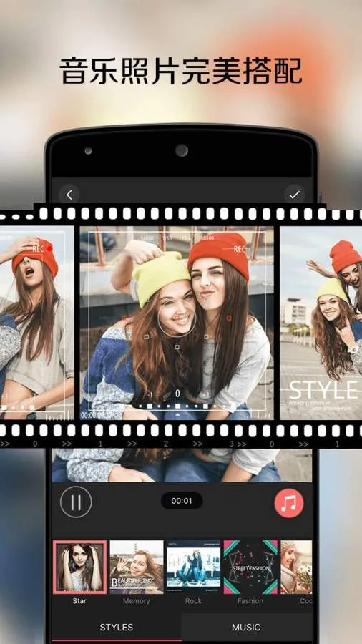
Task: Apply the Fashion style thumbnail
Action: click(250, 567)
